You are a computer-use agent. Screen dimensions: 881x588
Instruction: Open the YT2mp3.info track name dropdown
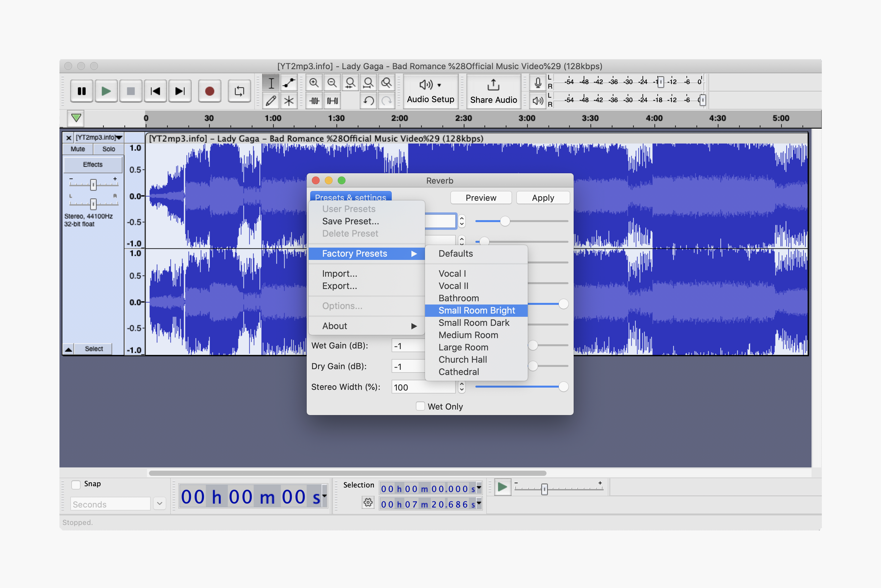click(99, 138)
